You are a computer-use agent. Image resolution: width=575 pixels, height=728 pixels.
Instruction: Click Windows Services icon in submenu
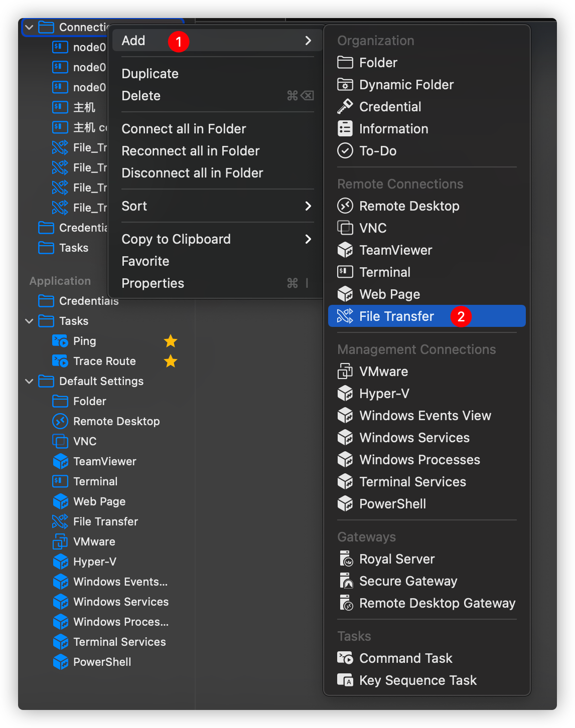coord(345,438)
